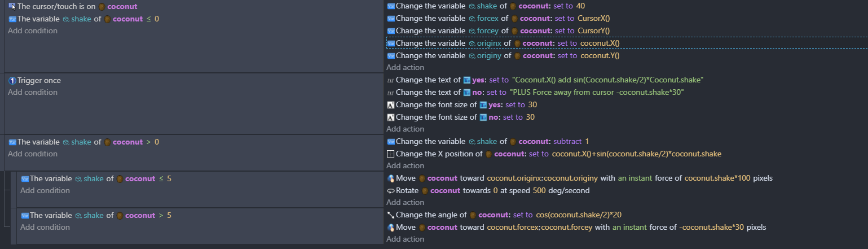This screenshot has height=249, width=868.
Task: Click the cursor/touch condition icon
Action: tap(12, 6)
